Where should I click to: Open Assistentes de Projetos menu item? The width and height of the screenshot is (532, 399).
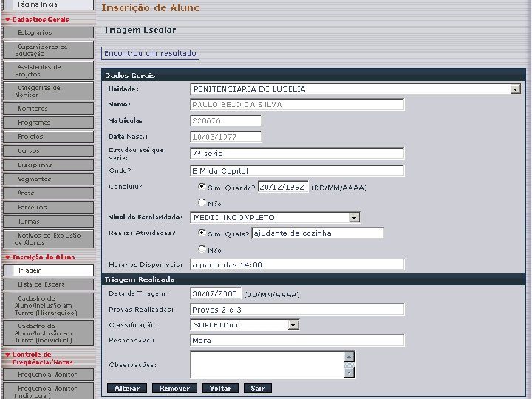[49, 71]
